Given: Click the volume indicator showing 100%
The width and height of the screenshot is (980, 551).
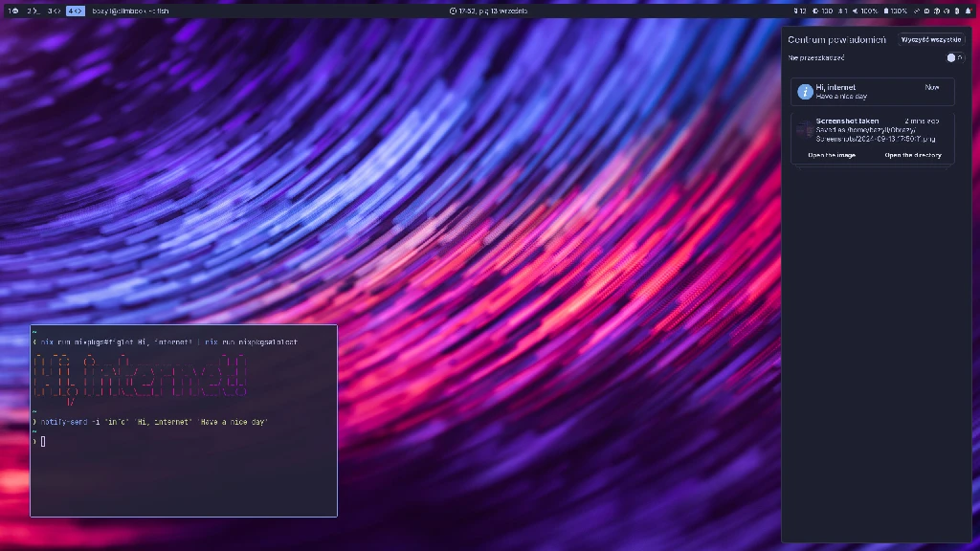Looking at the screenshot, I should tap(865, 11).
